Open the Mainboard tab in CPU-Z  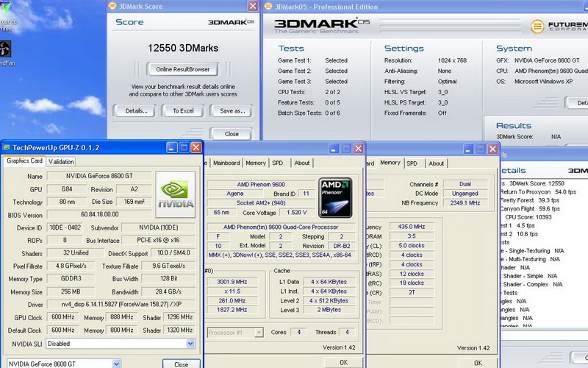[x=226, y=163]
